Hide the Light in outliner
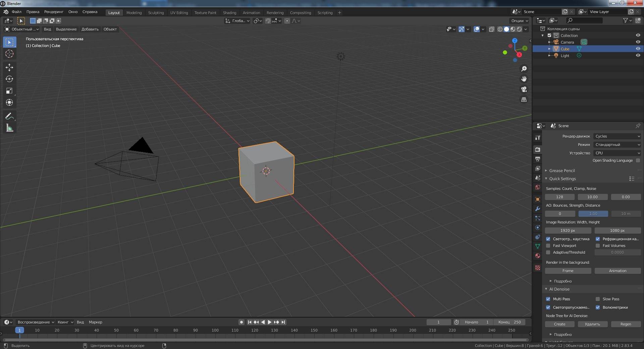This screenshot has width=644, height=349. tap(638, 55)
